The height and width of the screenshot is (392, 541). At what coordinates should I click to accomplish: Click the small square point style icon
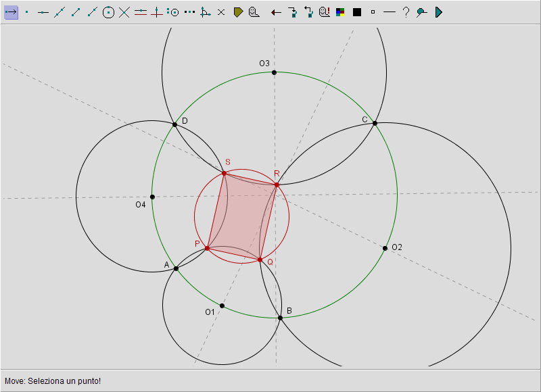(x=373, y=12)
